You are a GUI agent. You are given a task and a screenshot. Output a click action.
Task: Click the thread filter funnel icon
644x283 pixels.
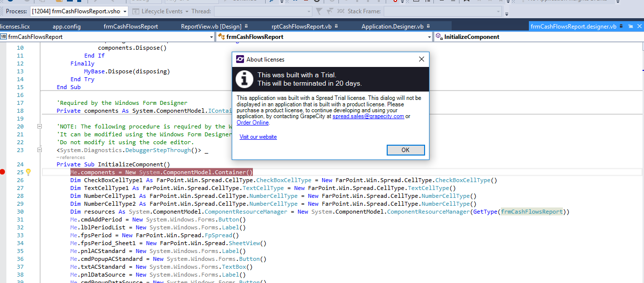318,11
